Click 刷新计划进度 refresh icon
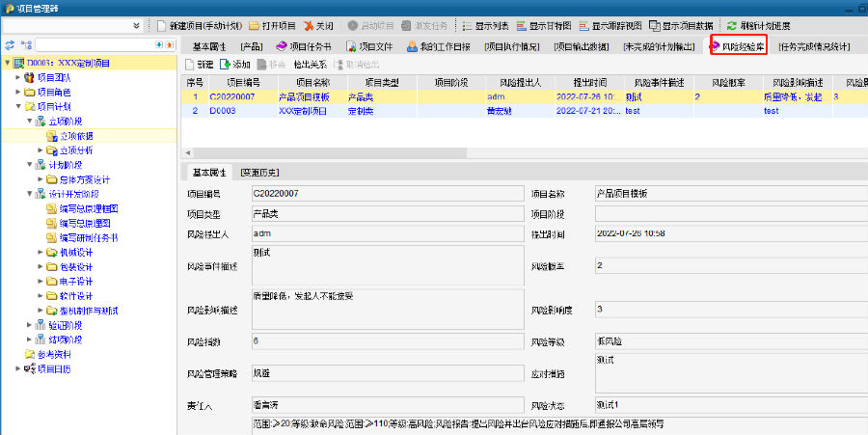The height and width of the screenshot is (435, 868). 732,26
